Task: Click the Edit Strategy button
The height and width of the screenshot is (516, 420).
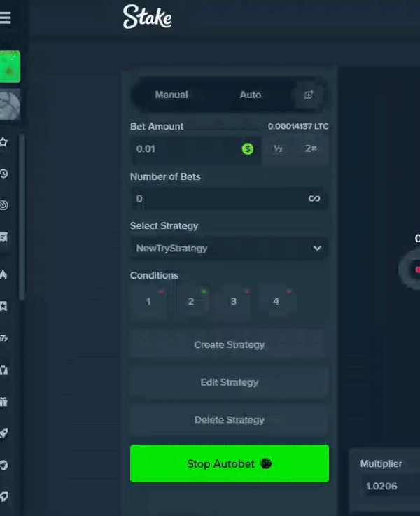Action: click(x=229, y=382)
